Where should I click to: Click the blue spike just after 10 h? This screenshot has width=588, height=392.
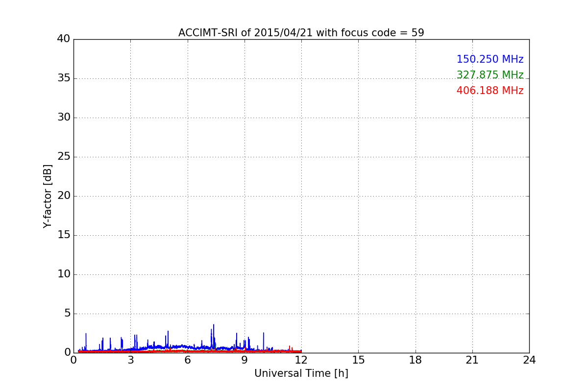pos(264,341)
